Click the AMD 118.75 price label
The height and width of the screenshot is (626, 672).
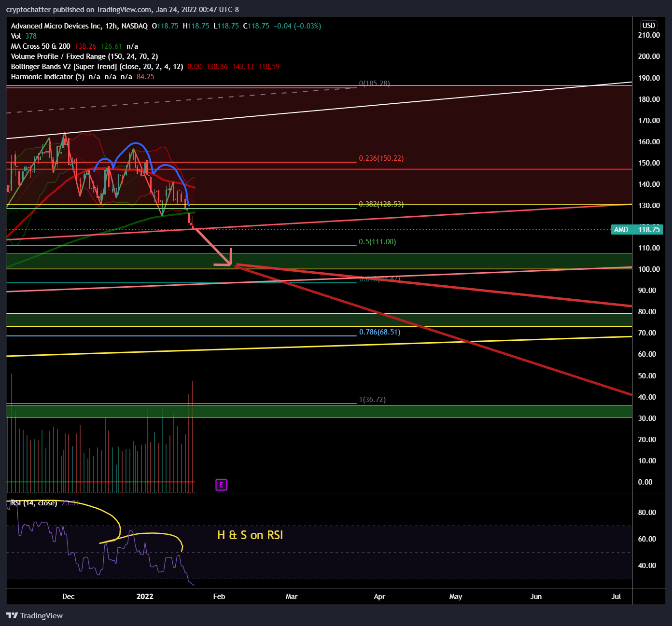coord(637,229)
